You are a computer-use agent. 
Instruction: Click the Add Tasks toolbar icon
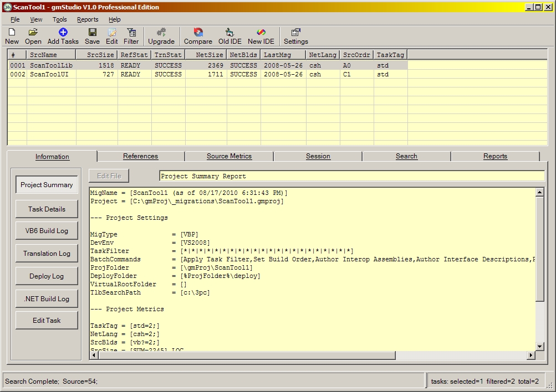[63, 33]
